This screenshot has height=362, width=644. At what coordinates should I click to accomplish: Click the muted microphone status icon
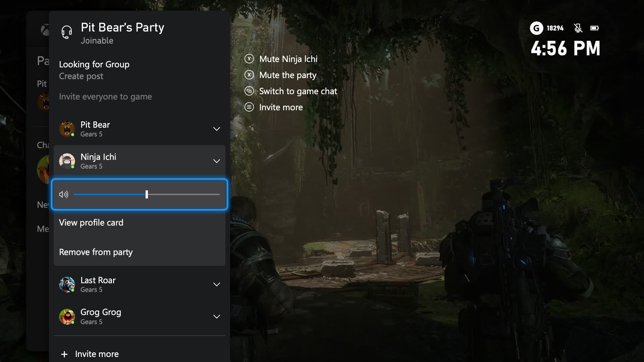coord(578,28)
